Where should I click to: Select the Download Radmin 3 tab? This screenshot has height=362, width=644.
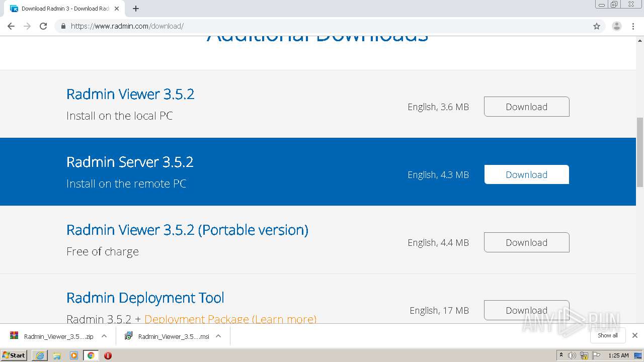63,9
